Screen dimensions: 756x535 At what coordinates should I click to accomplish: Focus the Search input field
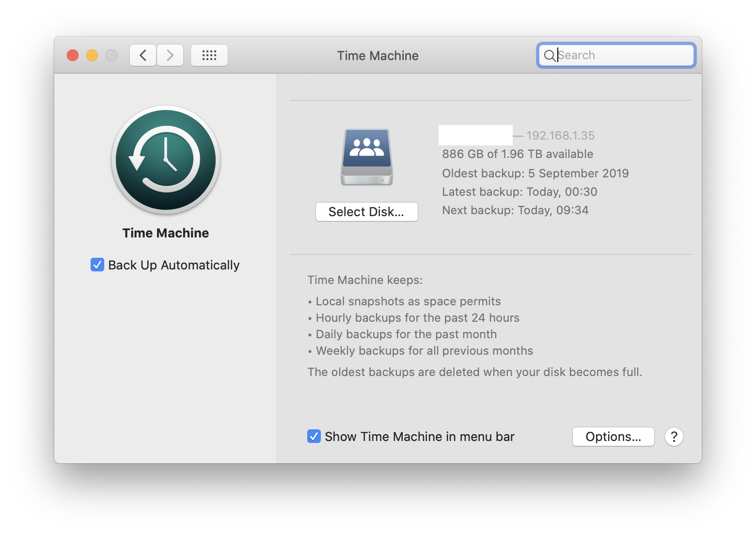(x=616, y=55)
